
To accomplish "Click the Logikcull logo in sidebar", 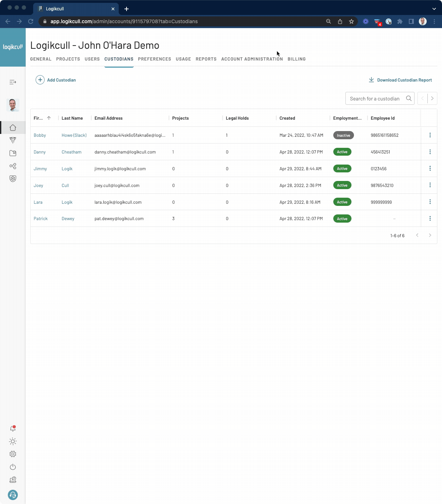I will point(13,47).
